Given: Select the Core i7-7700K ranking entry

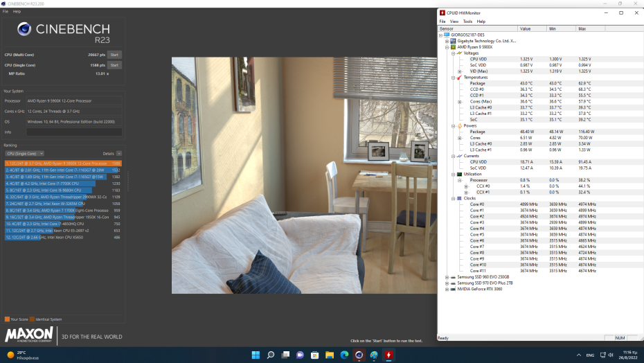Looking at the screenshot, I should (x=63, y=184).
